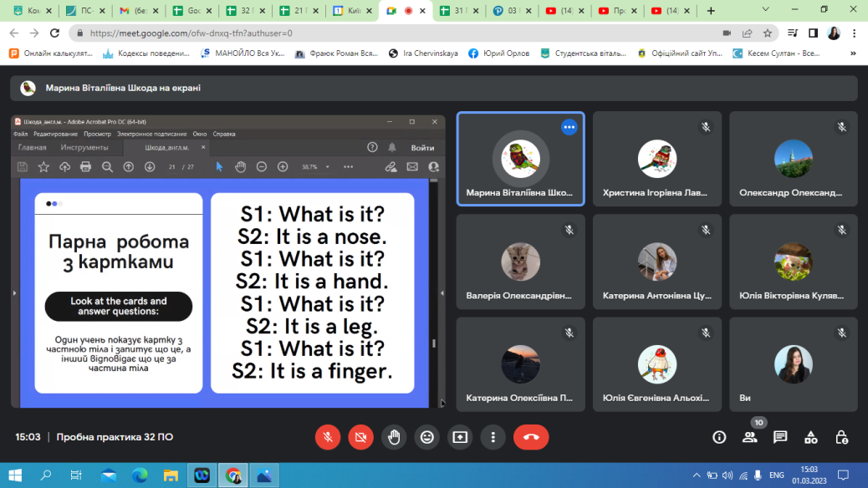Open a new browser tab with plus button
This screenshot has width=868, height=488.
click(x=711, y=11)
